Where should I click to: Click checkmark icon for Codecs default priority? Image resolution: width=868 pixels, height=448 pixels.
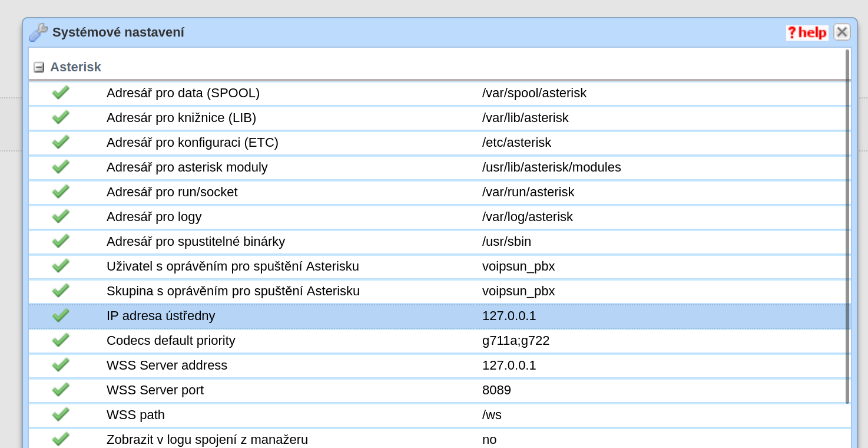[x=61, y=340]
